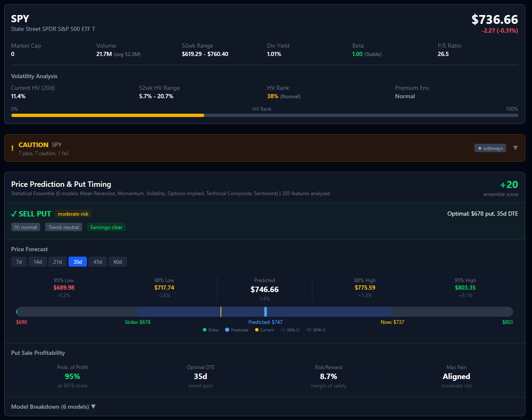Click the -2.27 (-0.31%) change
The width and height of the screenshot is (532, 420).
(500, 31)
